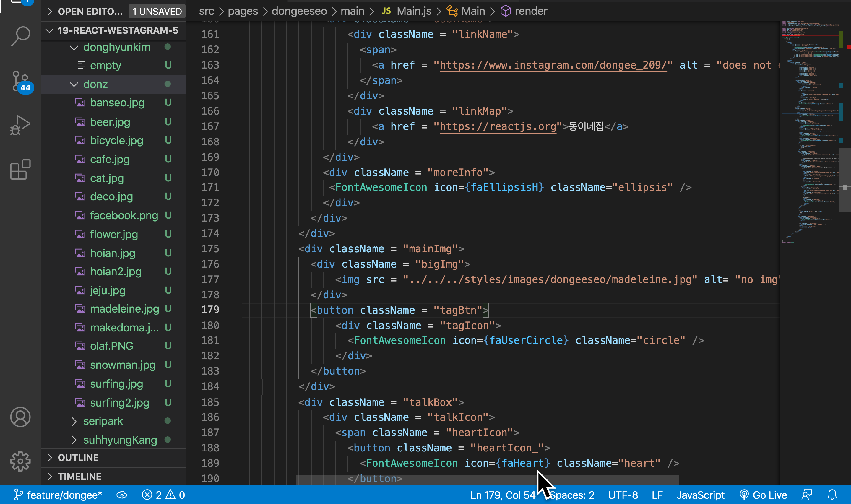The height and width of the screenshot is (504, 851).
Task: Click the dongeeseo breadcrumb folder
Action: click(x=299, y=11)
